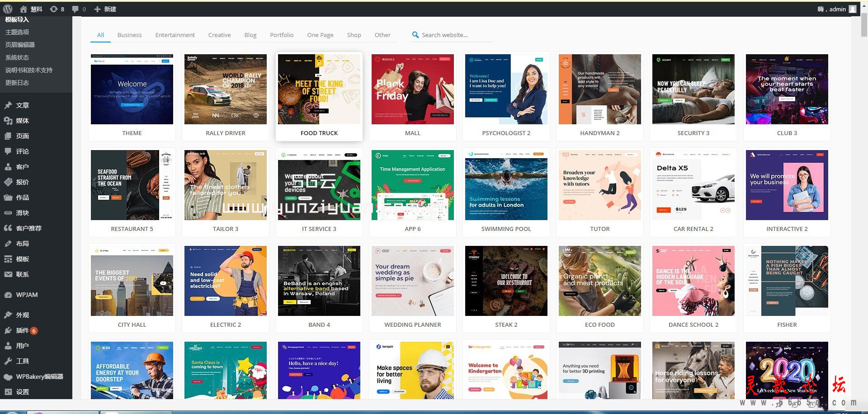
Task: Select the WEDDING PLANNER demo thumbnail
Action: click(413, 281)
